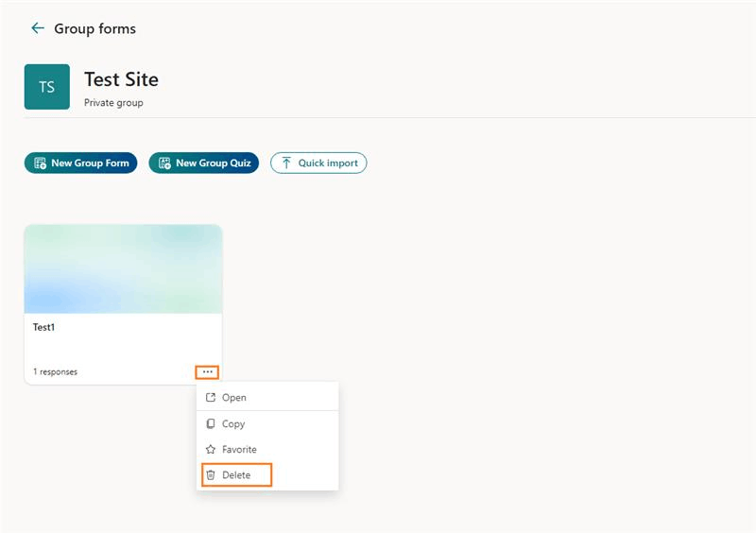Click the trash can icon next to Delete

(211, 475)
